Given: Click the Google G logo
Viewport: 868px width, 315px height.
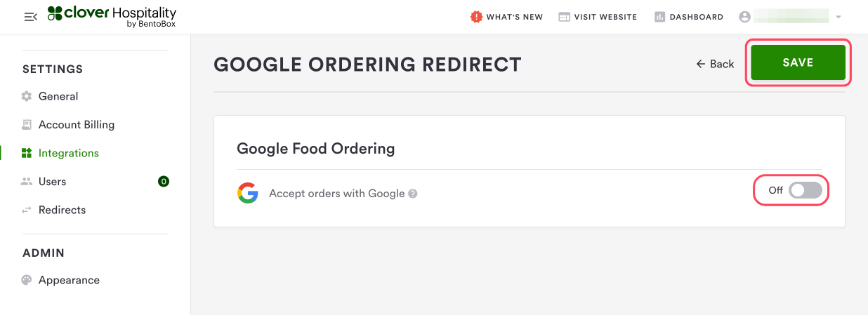Looking at the screenshot, I should [247, 193].
